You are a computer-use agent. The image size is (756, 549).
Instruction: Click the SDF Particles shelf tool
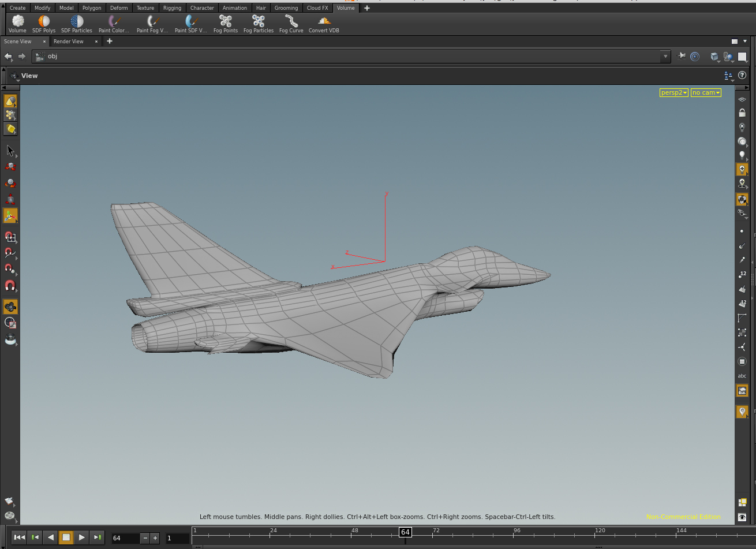click(x=77, y=23)
